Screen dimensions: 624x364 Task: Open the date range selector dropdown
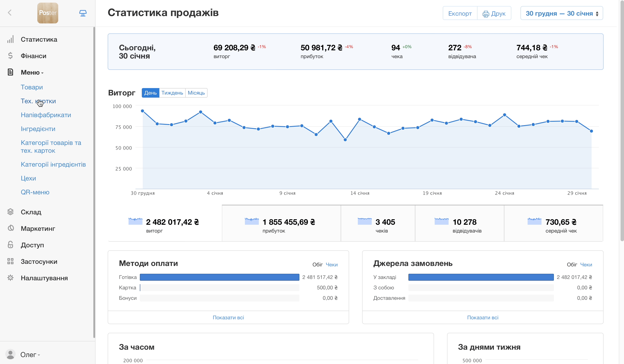(561, 13)
